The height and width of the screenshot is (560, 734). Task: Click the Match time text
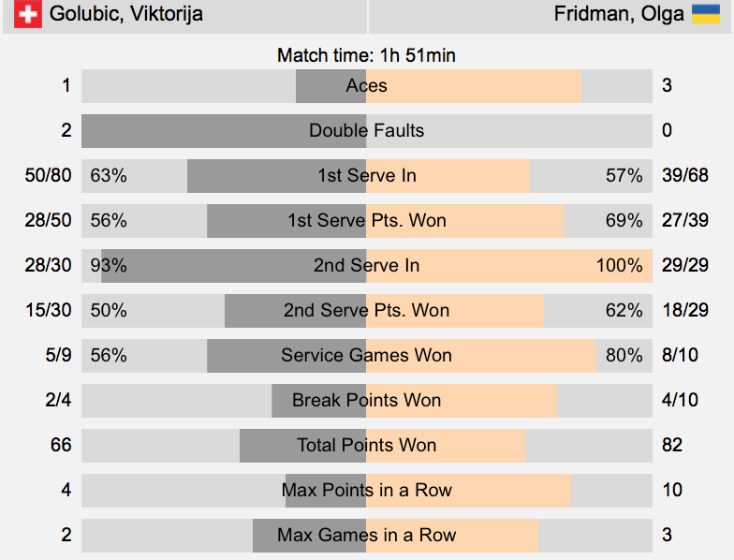366,55
